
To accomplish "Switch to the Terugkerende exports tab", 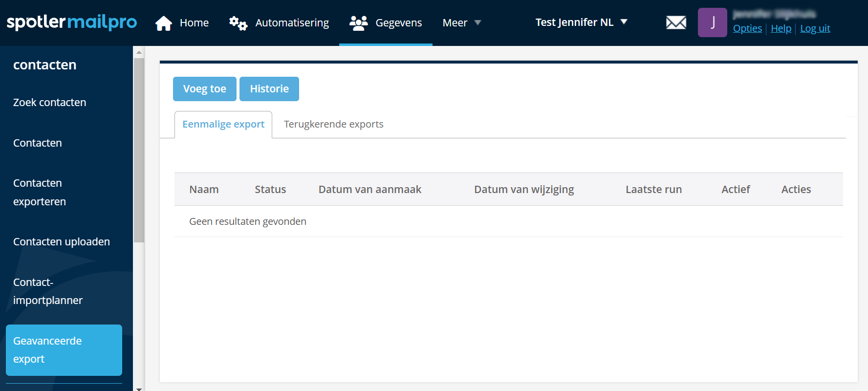I will coord(334,124).
